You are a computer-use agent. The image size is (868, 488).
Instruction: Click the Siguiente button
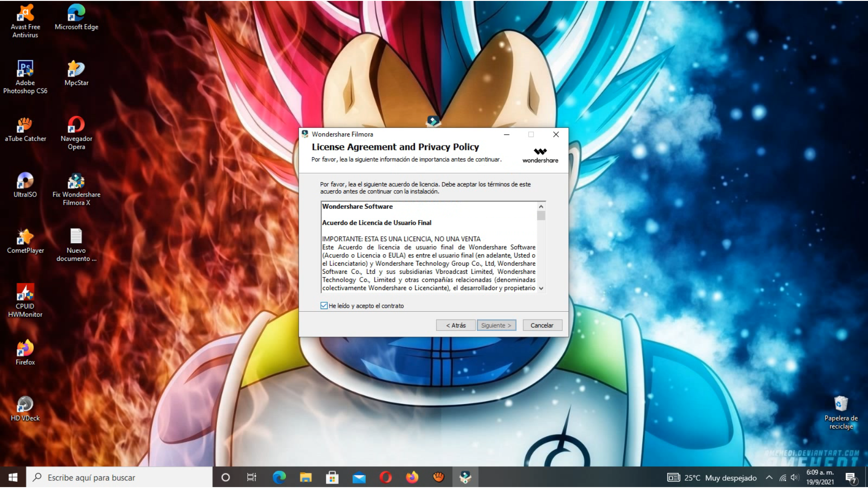click(x=496, y=325)
